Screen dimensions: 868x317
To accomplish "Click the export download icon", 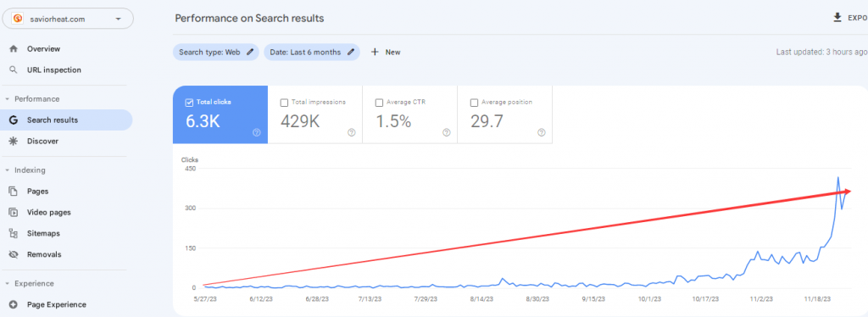I will pyautogui.click(x=837, y=18).
